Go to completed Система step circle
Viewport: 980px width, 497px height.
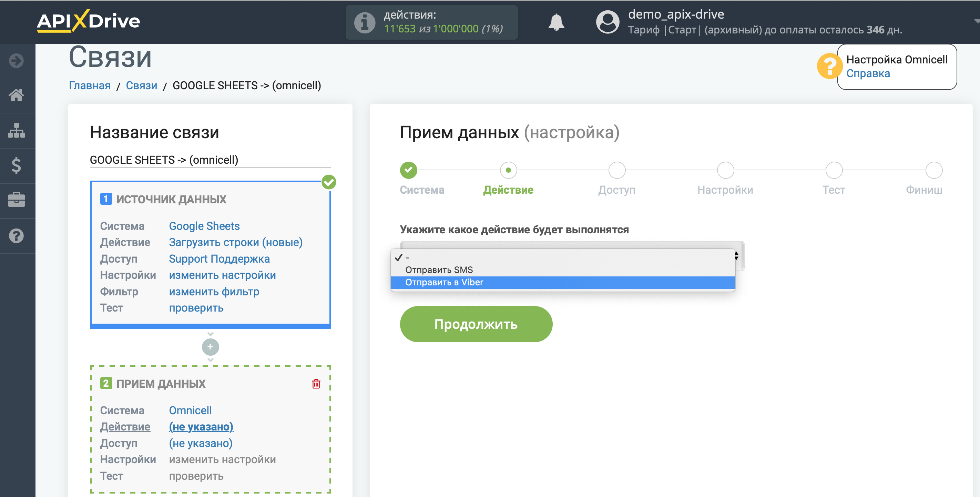(x=408, y=170)
